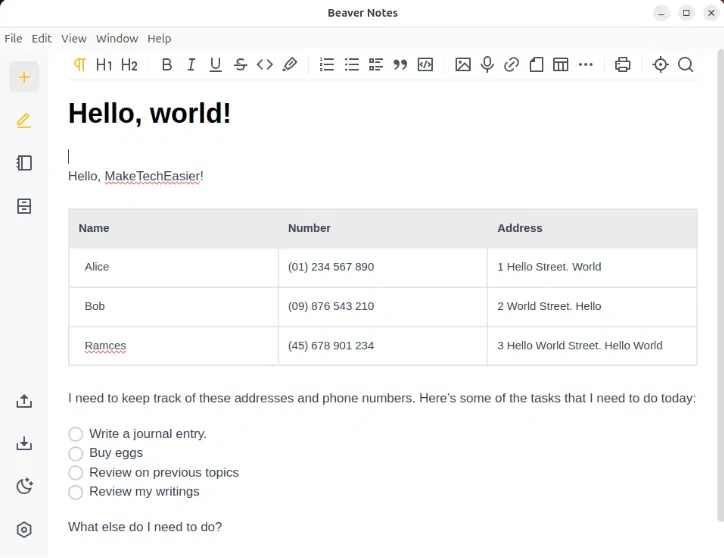724x558 pixels.
Task: Open the File menu
Action: coord(13,38)
